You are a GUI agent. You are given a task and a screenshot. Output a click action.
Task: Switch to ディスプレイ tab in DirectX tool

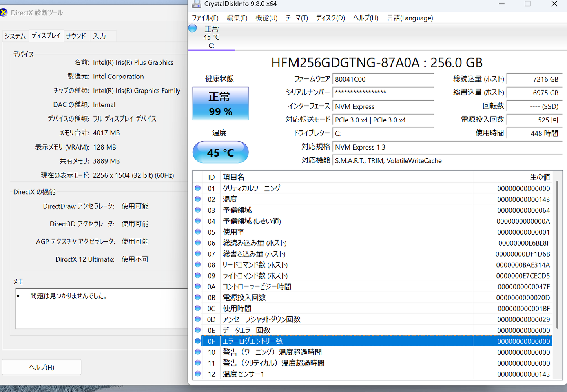pos(46,35)
